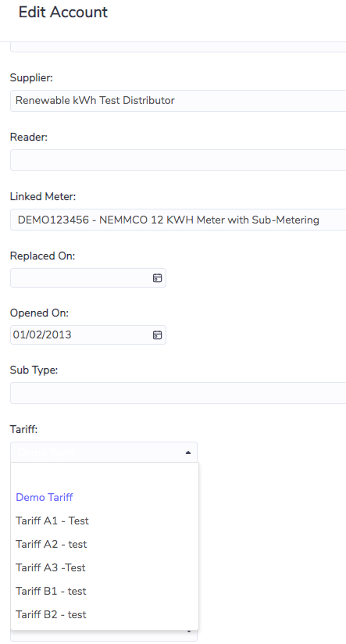The height and width of the screenshot is (644, 346).
Task: Open the Linked Meter field with DEMO123456
Action: 178,220
